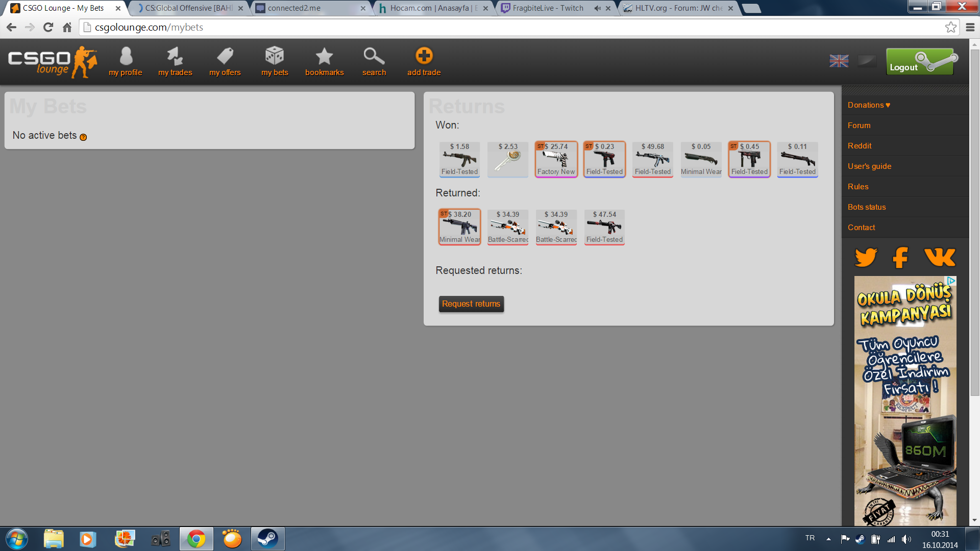Select the $25.74 Factory New item
This screenshot has width=980, height=551.
(x=556, y=159)
